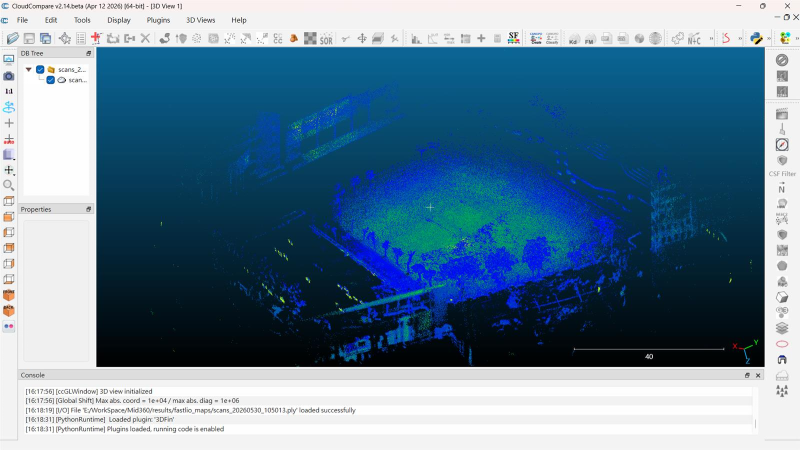This screenshot has width=800, height=450.
Task: Click the scale bar labeled 40
Action: [649, 353]
